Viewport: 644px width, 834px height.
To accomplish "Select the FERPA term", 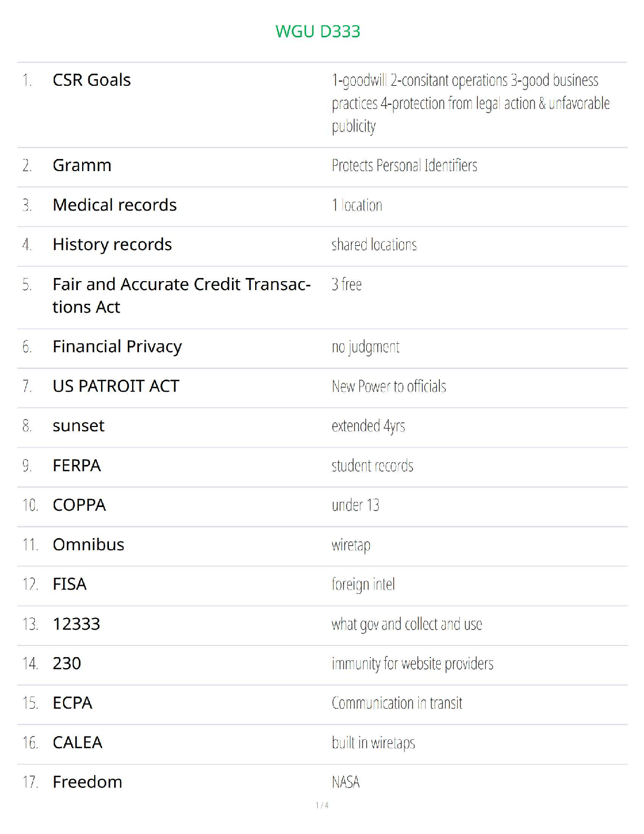I will tap(77, 465).
